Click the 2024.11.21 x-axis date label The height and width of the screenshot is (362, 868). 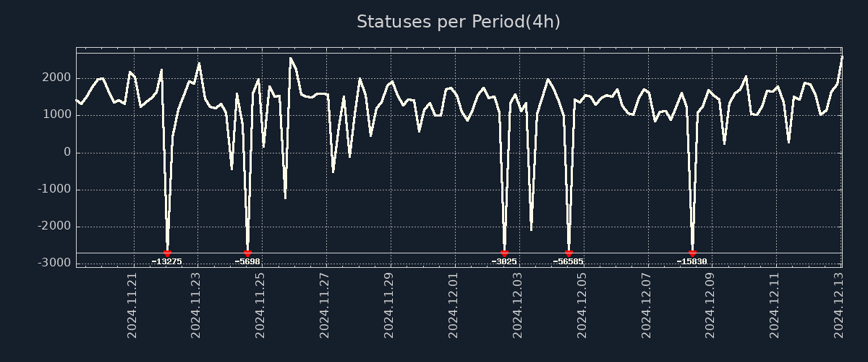point(132,305)
